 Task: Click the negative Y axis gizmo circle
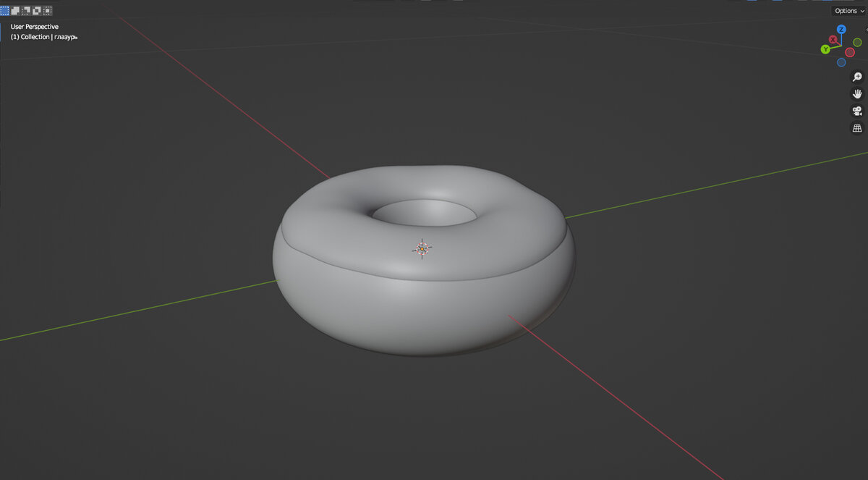click(x=858, y=42)
